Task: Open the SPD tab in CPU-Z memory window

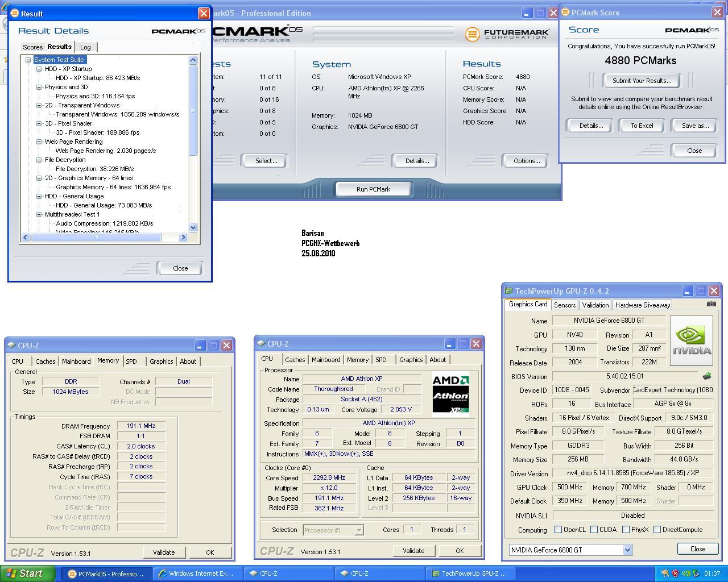Action: tap(131, 361)
